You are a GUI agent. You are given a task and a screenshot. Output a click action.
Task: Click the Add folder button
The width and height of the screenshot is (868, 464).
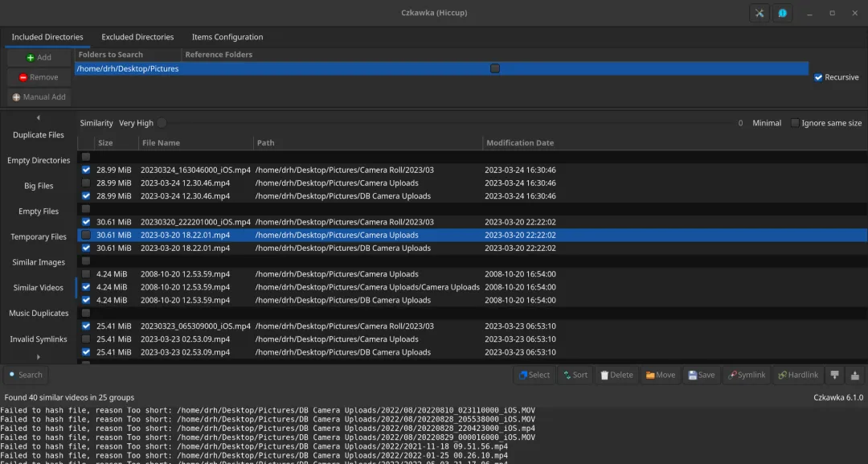tap(39, 58)
